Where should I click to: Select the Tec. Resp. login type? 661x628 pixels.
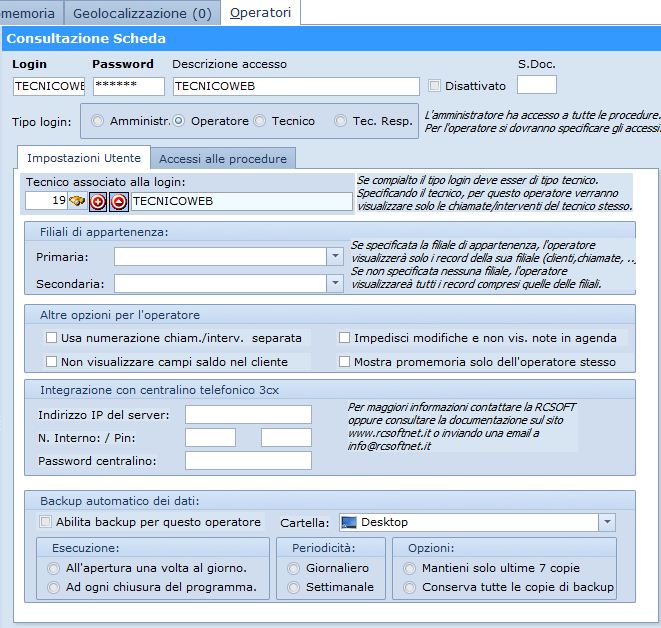click(x=341, y=121)
